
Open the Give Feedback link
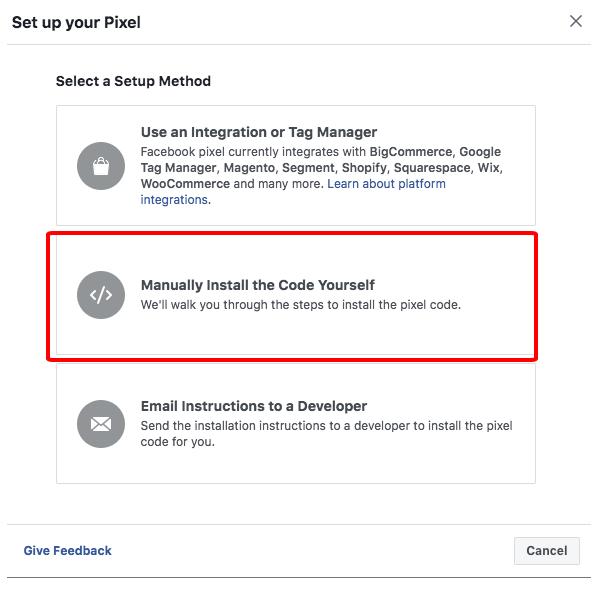point(67,551)
